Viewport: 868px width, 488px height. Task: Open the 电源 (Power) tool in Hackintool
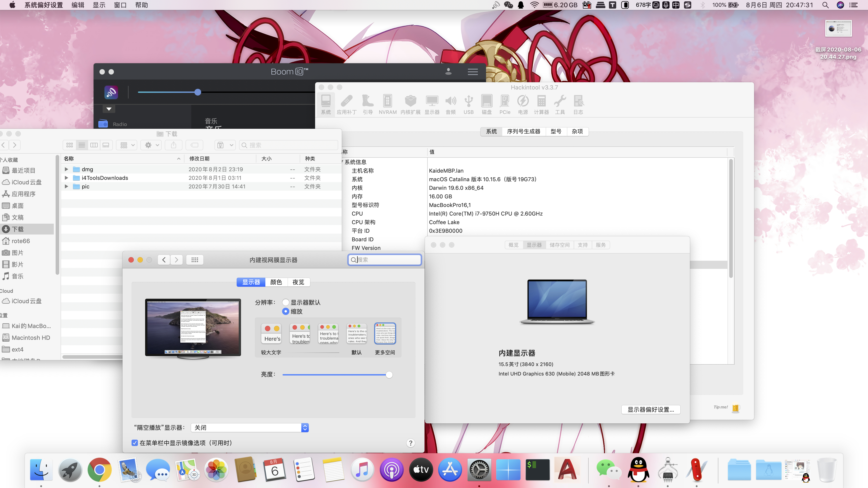[523, 104]
